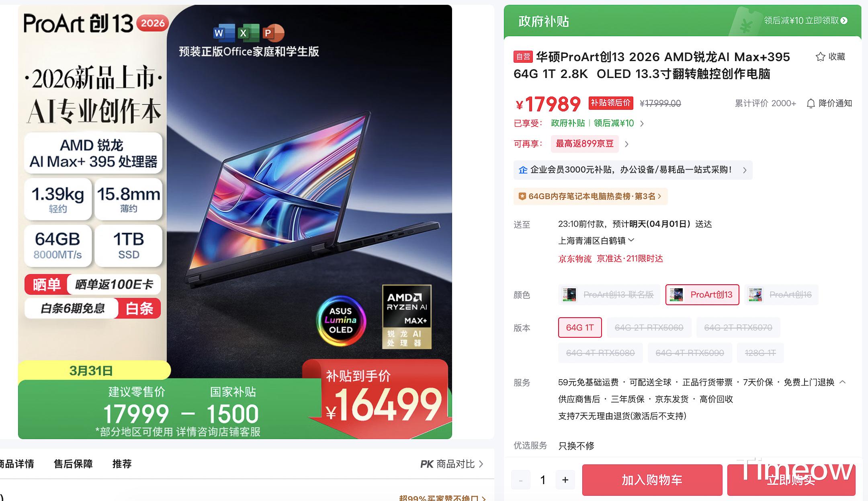Viewport: 868px width, 501px height.
Task: Select the 64G 2T RTX5060 version
Action: pyautogui.click(x=649, y=328)
